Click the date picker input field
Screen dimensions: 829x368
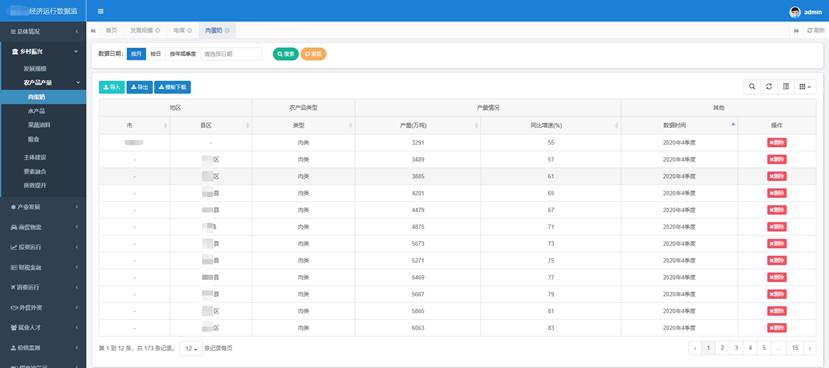click(x=232, y=54)
